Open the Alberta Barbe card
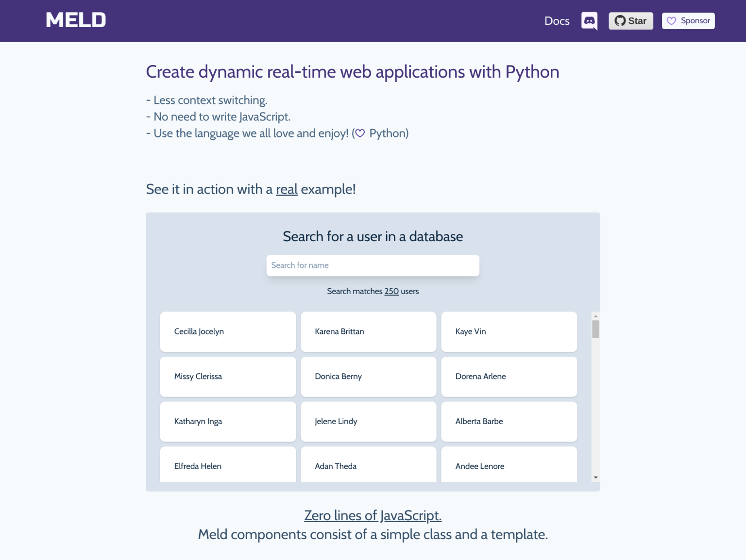 (x=509, y=421)
